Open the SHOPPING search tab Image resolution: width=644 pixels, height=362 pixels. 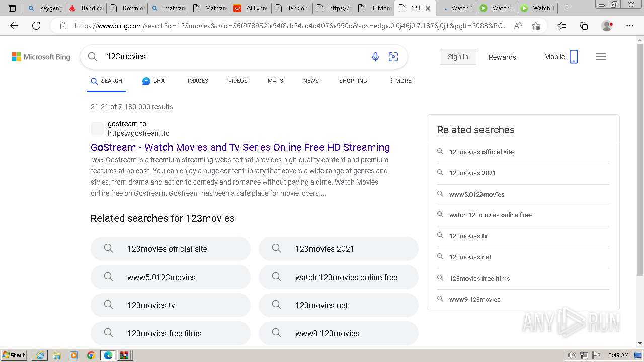click(x=353, y=81)
